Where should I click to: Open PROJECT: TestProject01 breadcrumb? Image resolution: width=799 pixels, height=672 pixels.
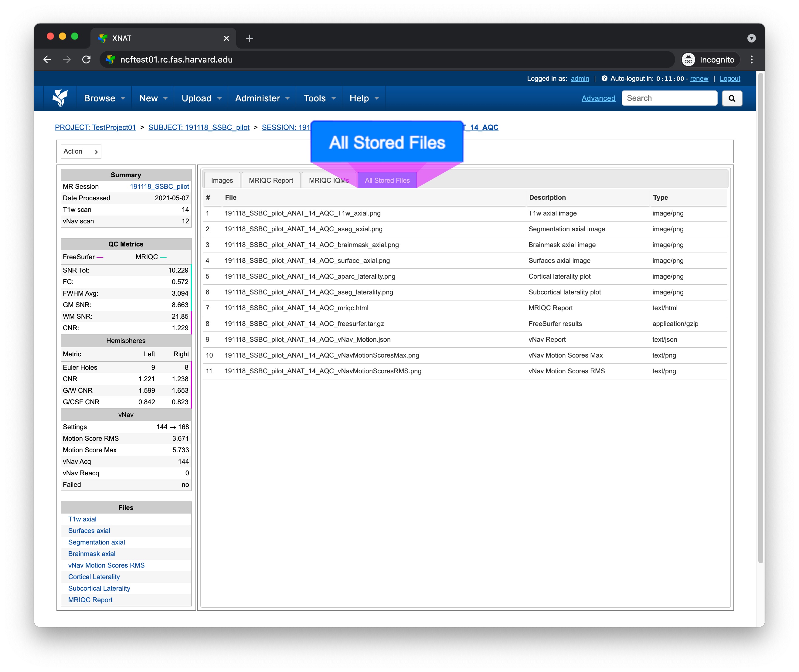[95, 127]
